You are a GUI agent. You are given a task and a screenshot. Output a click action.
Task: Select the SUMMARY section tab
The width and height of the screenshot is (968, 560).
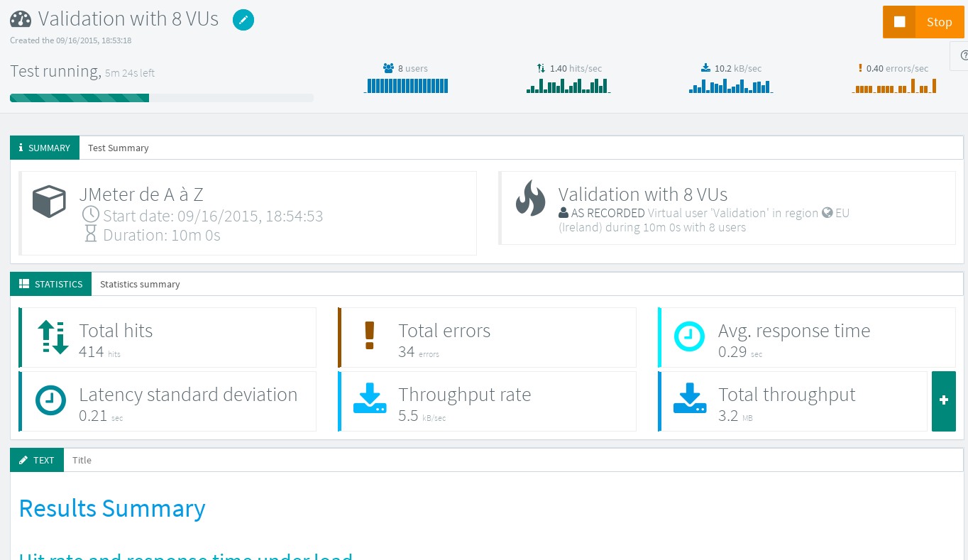pos(45,148)
